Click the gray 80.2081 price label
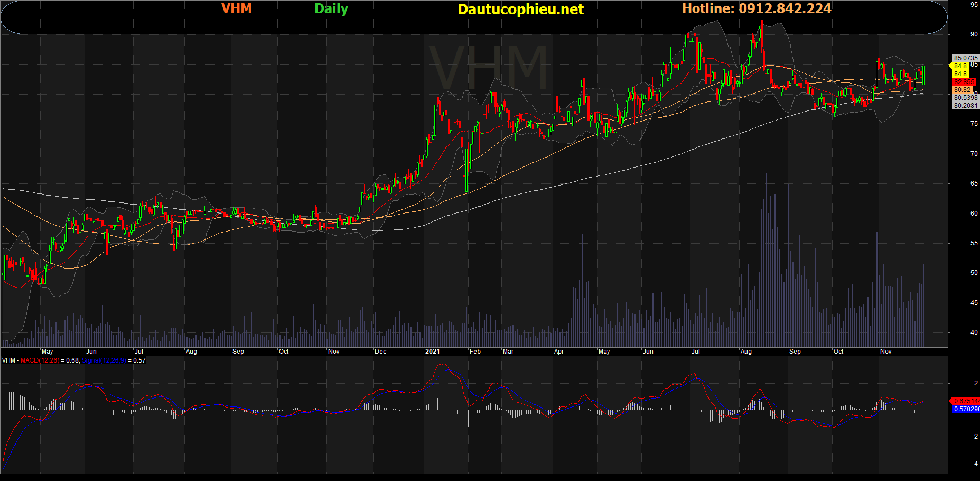The width and height of the screenshot is (980, 481). click(965, 106)
